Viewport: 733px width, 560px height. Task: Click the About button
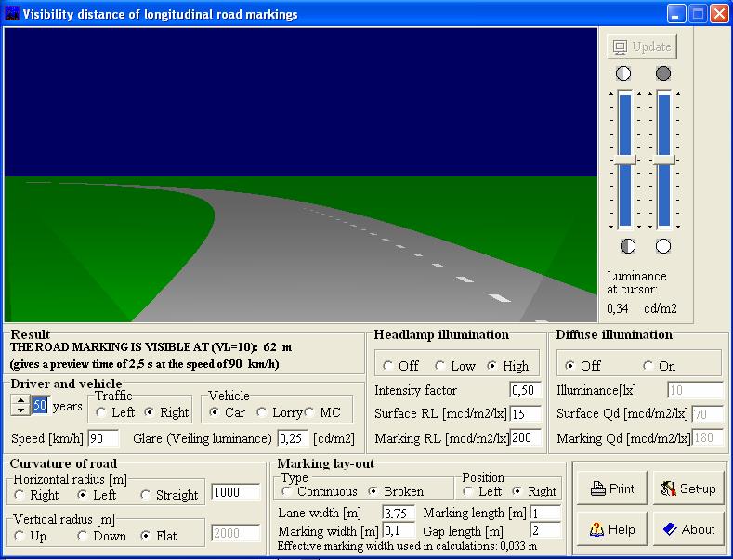click(x=688, y=529)
